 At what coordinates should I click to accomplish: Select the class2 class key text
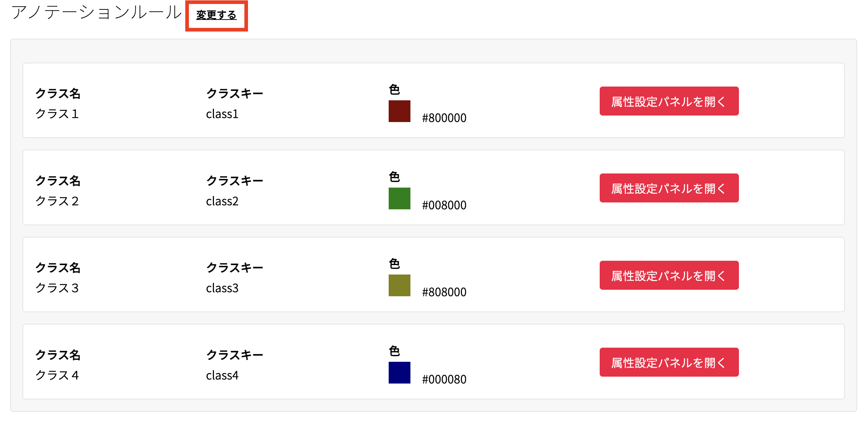point(222,201)
